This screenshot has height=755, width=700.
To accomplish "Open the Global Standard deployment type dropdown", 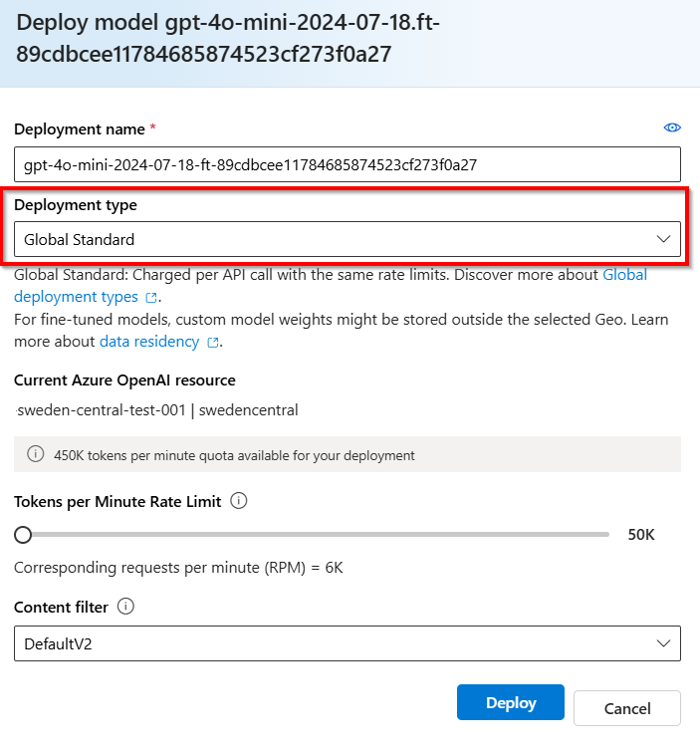I will click(x=348, y=239).
